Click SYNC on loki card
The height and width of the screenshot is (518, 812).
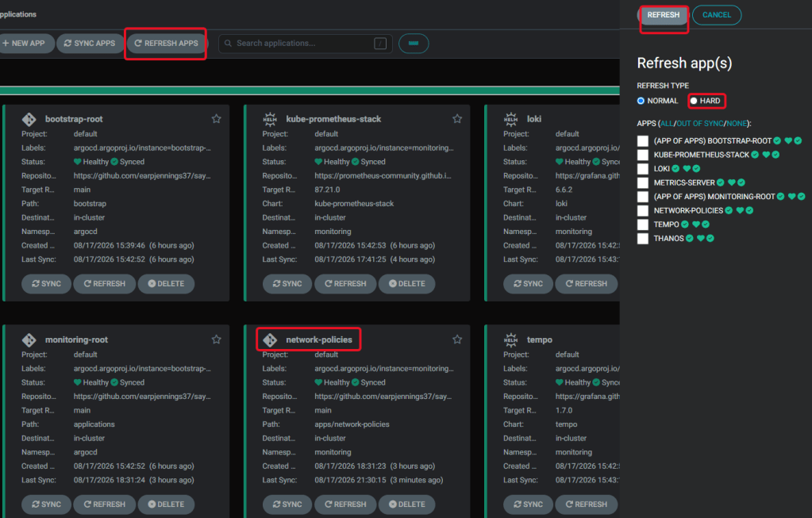(x=528, y=283)
